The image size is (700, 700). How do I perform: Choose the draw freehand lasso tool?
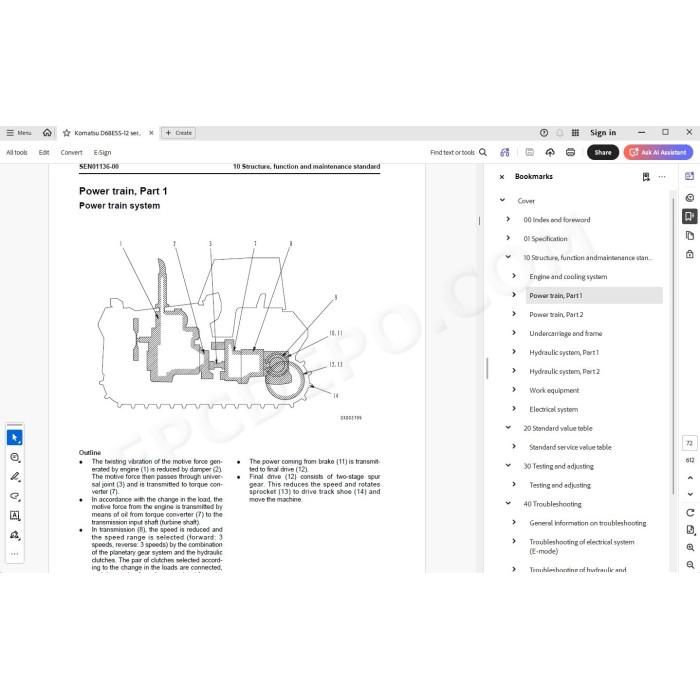tap(15, 496)
